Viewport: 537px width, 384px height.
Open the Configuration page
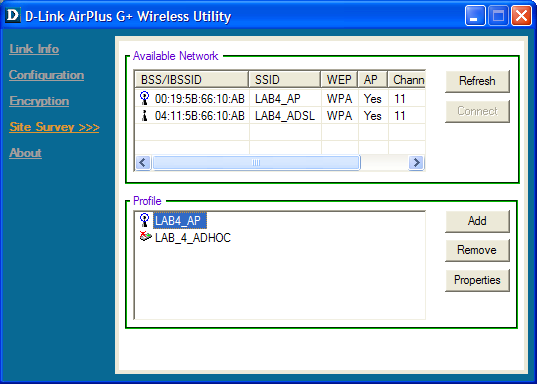(x=46, y=75)
